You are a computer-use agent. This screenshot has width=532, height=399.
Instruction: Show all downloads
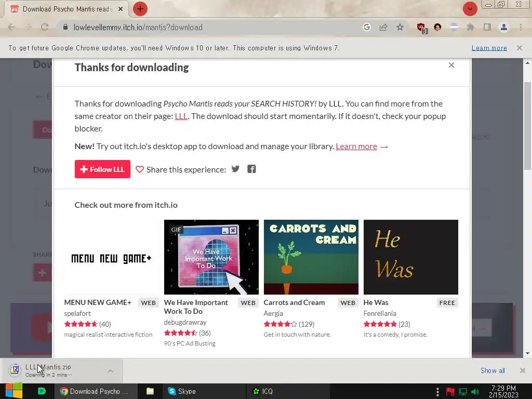pos(493,370)
